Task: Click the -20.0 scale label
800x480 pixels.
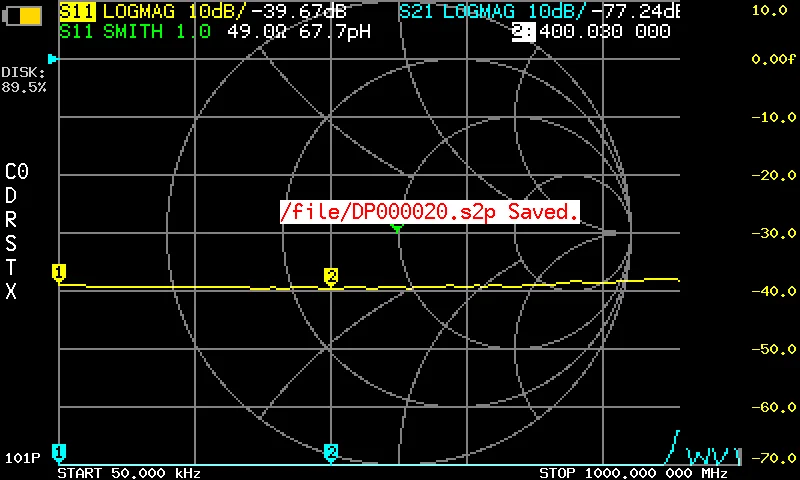Action: [x=773, y=175]
